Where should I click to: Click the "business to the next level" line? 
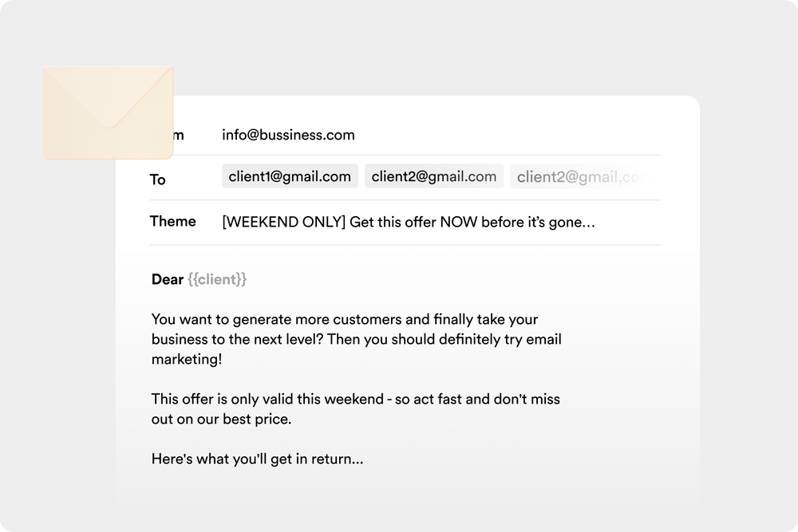[x=356, y=340]
